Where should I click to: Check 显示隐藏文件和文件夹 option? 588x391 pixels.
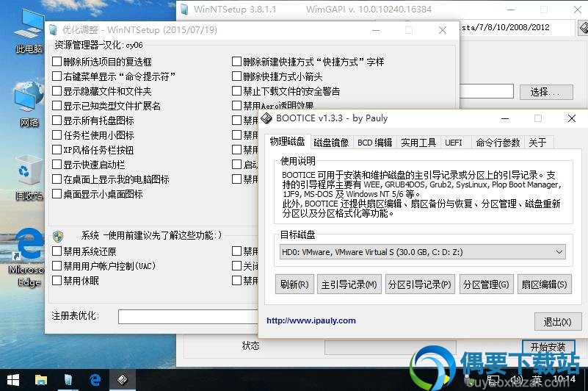[57, 91]
